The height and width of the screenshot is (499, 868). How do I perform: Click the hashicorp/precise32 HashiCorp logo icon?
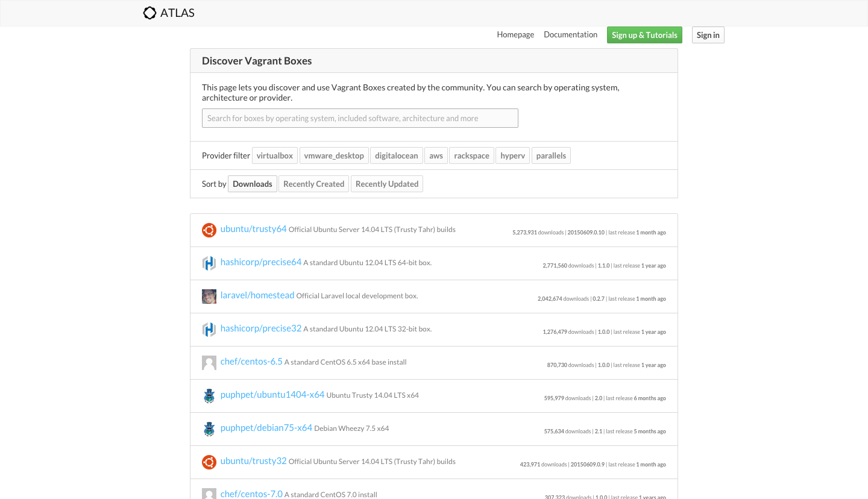coord(209,330)
